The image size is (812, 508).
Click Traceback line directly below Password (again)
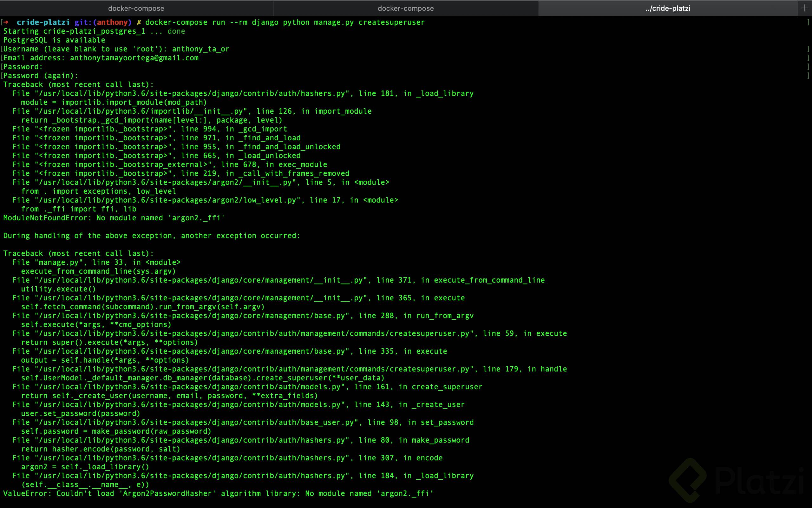pos(79,85)
